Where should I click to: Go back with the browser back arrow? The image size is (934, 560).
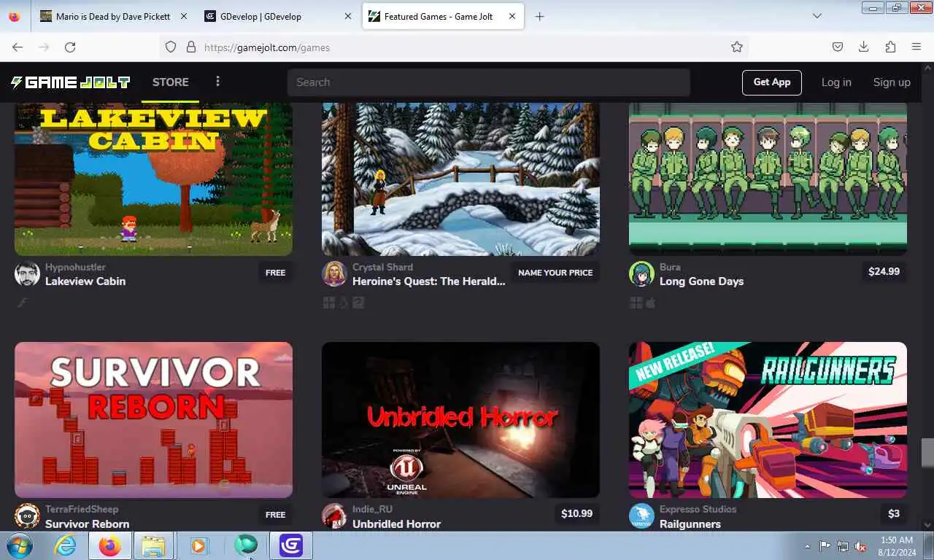pyautogui.click(x=18, y=47)
